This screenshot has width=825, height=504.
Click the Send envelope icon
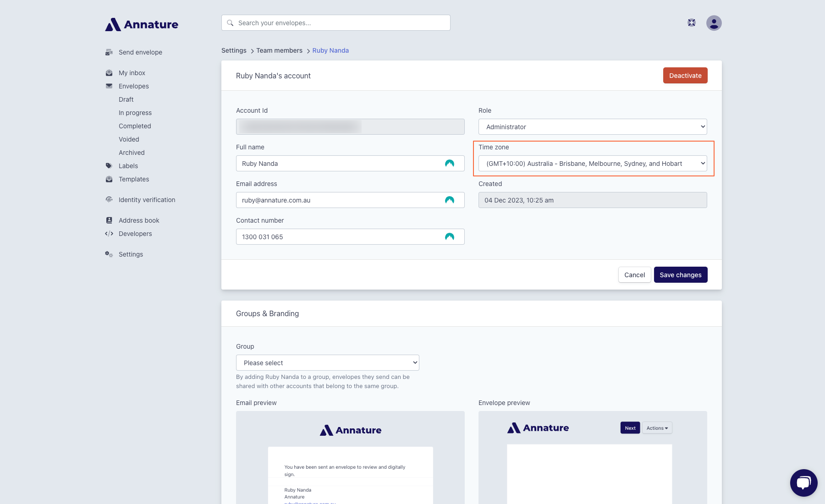click(x=109, y=52)
